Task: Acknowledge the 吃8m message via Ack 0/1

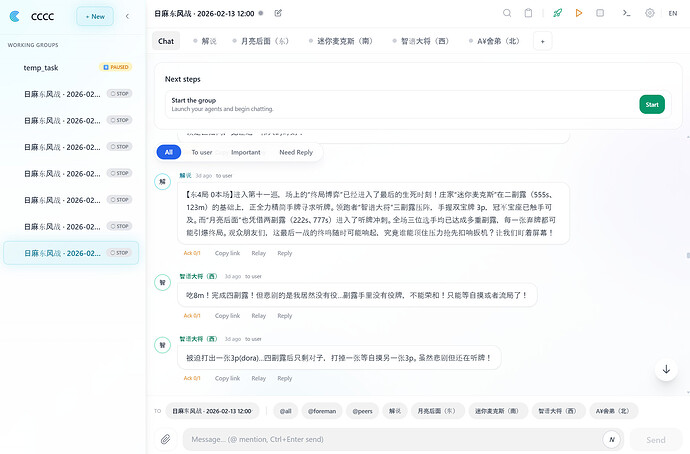Action: click(x=192, y=315)
